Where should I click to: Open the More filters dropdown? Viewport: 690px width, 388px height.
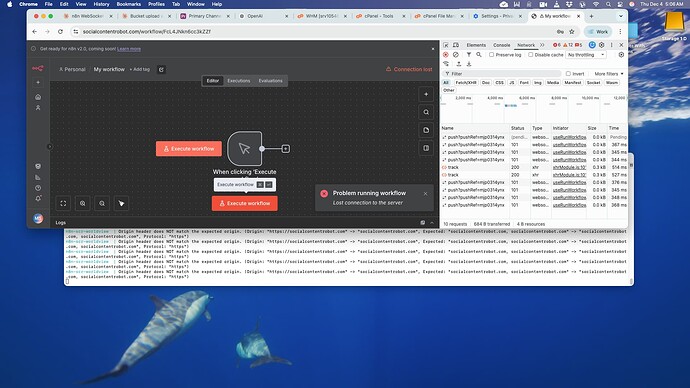coord(609,74)
